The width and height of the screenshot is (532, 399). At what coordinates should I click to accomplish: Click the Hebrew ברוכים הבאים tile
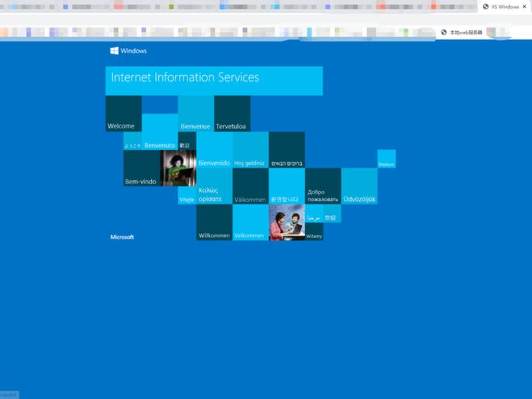(x=287, y=150)
